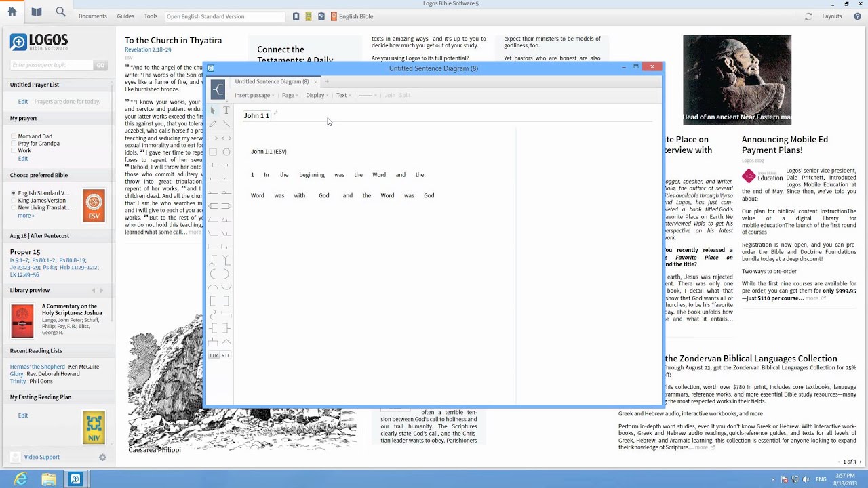Open the ESV Bible cover thumbnail

pos(94,206)
